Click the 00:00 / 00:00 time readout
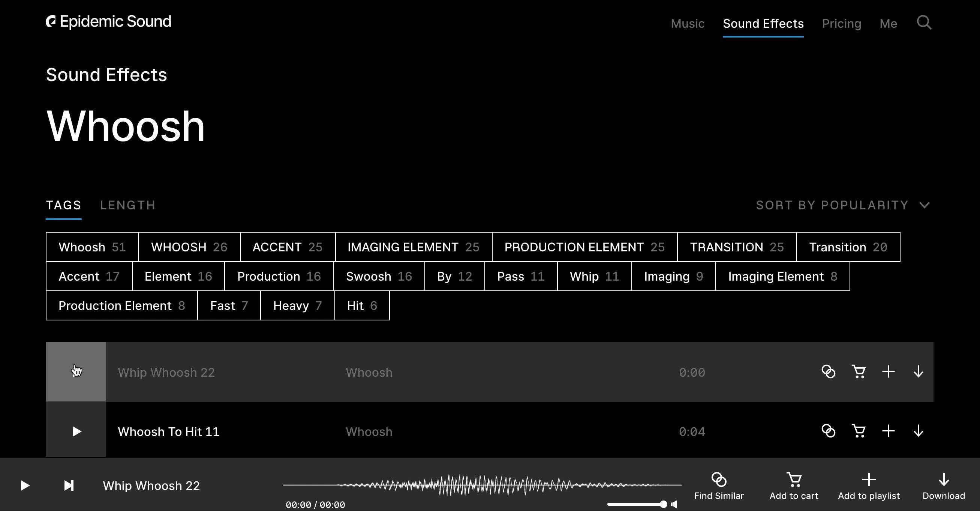The height and width of the screenshot is (511, 980). click(x=315, y=505)
